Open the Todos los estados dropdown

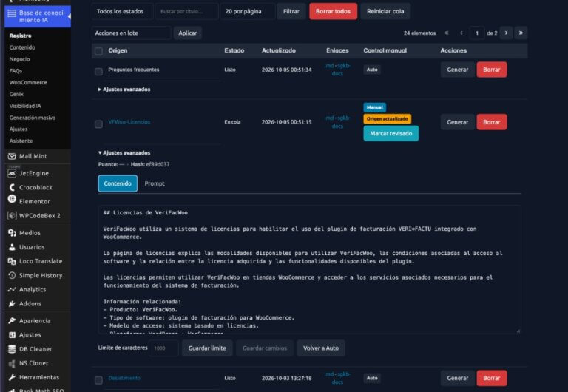coord(123,11)
